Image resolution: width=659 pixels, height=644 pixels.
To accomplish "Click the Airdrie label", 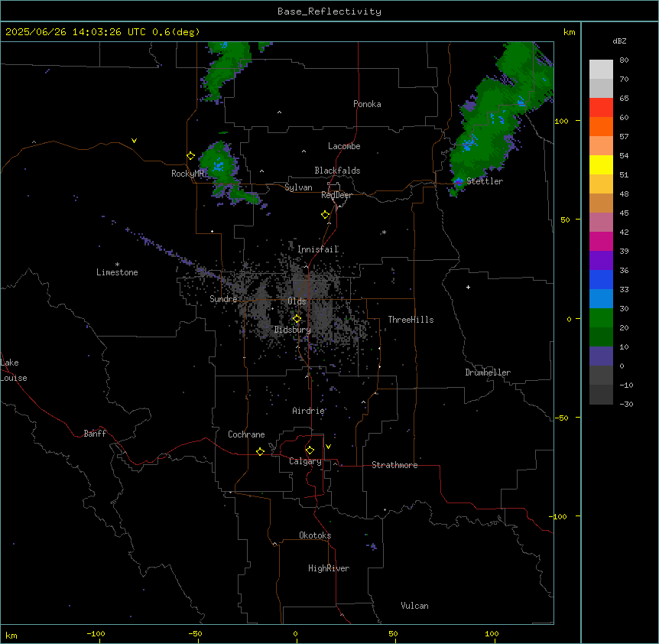I will (x=308, y=411).
